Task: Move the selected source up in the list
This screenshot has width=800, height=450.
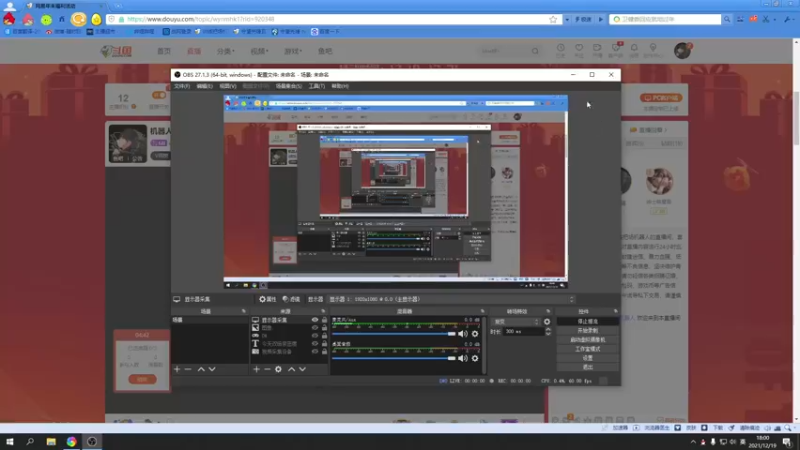Action: 291,369
